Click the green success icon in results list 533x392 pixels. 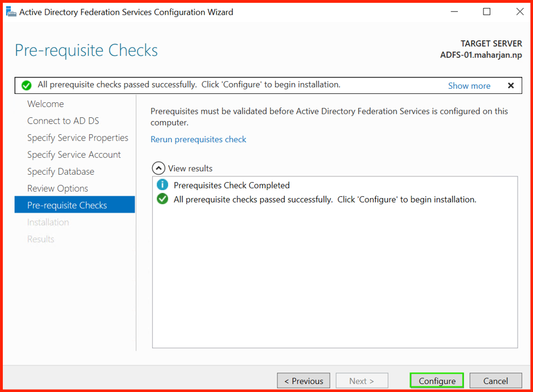[162, 199]
